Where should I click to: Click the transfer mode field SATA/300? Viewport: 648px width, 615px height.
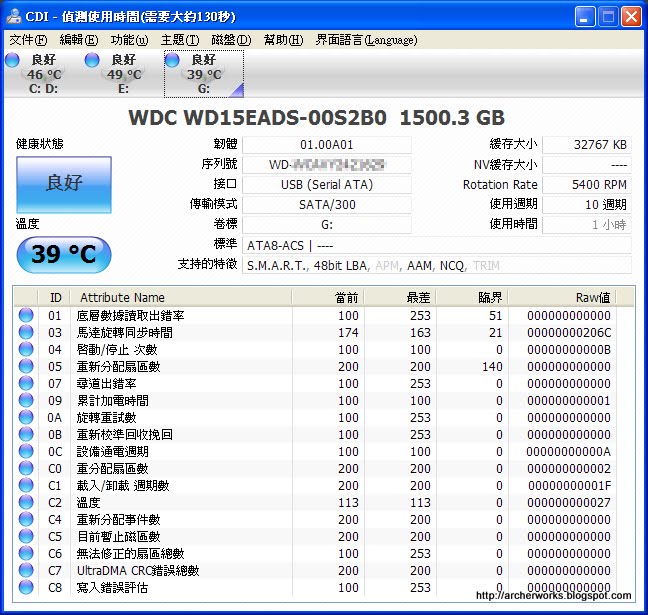[326, 205]
